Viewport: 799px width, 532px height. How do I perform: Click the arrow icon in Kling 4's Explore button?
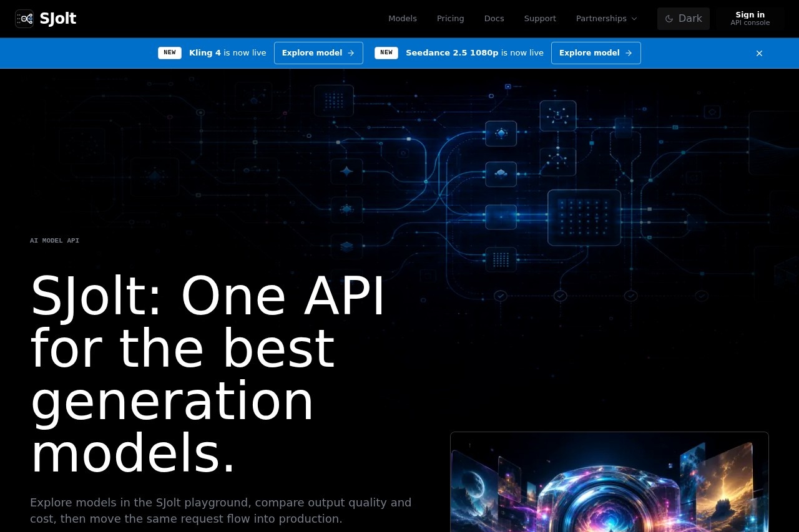(x=351, y=53)
